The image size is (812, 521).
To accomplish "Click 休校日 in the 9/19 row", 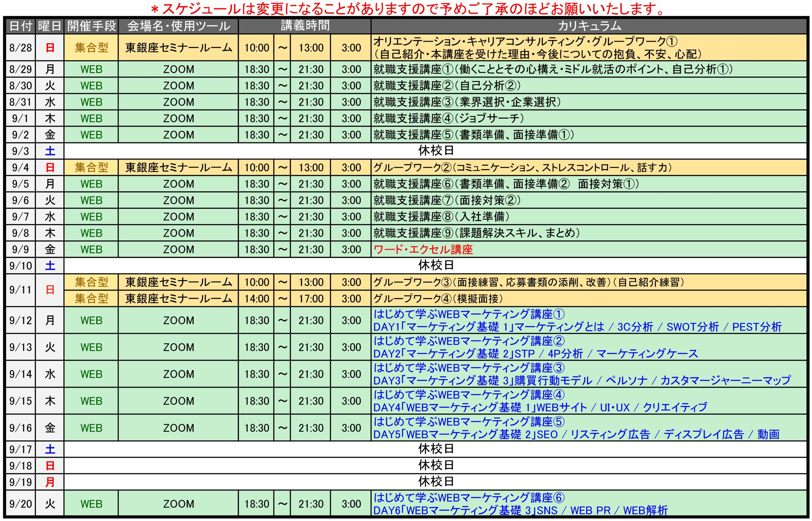I will (435, 482).
